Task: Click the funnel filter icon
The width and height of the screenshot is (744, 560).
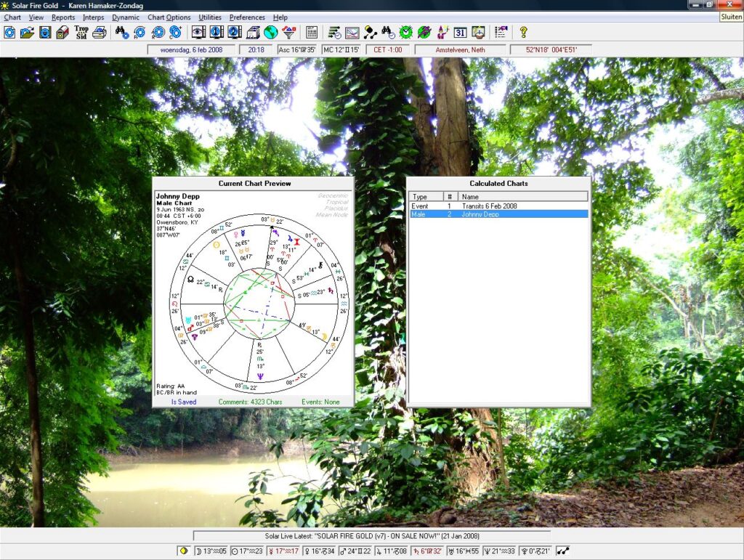Action: [x=289, y=32]
